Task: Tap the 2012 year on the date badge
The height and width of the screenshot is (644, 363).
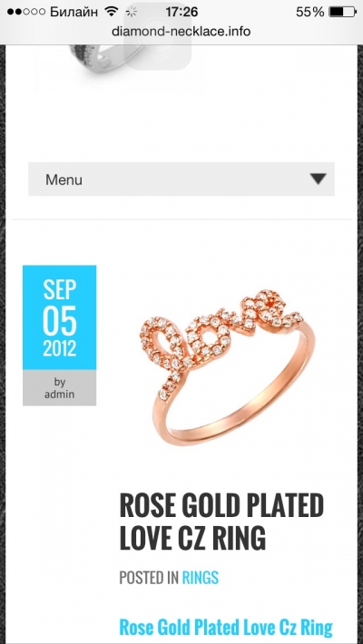Action: (x=60, y=348)
